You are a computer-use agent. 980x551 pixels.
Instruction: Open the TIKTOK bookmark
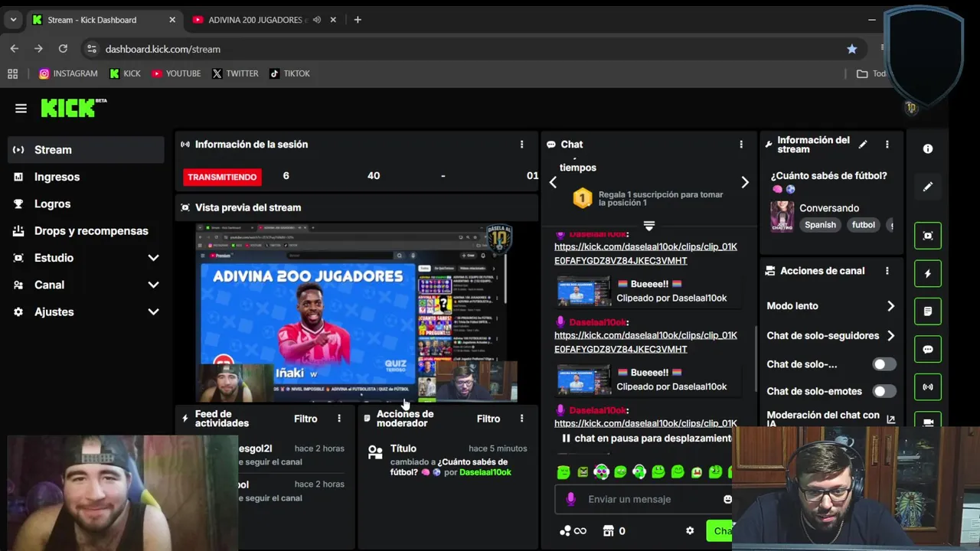[x=289, y=73]
